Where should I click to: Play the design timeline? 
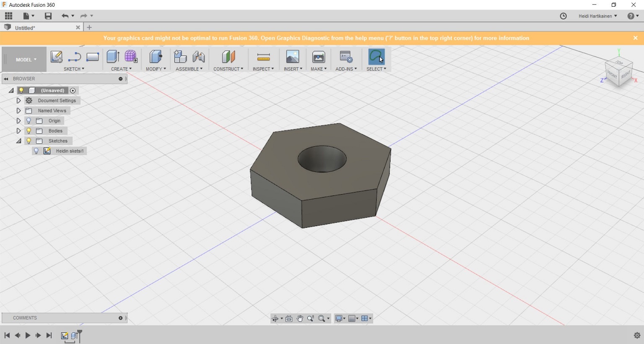(x=28, y=335)
